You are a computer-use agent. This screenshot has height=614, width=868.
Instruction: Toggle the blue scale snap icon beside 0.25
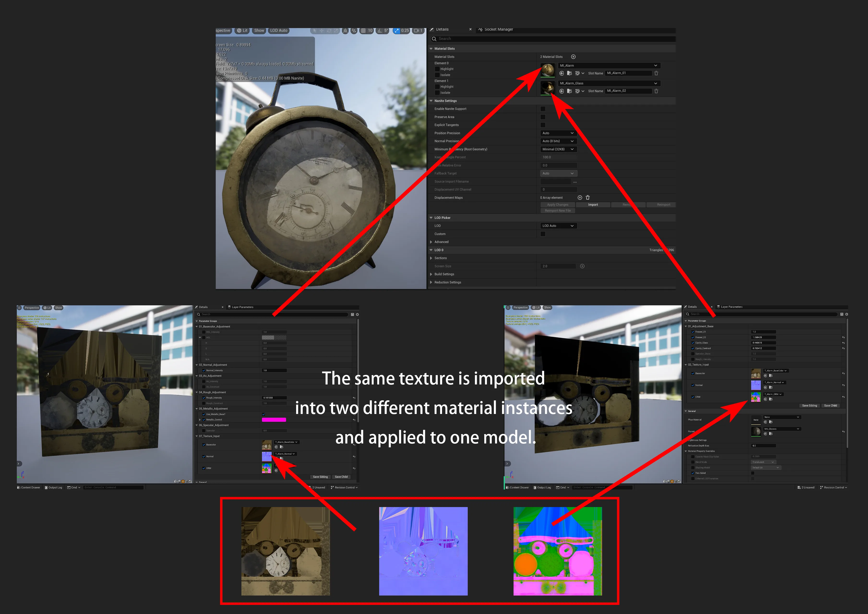point(396,31)
